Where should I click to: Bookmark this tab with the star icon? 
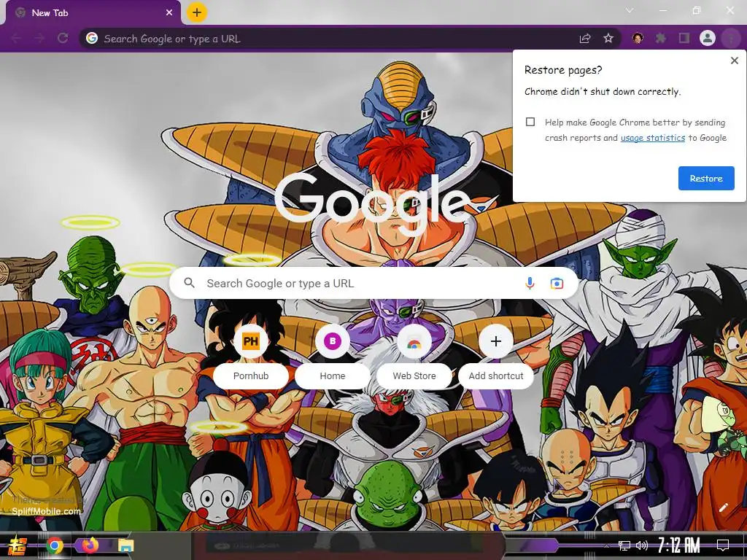tap(608, 39)
